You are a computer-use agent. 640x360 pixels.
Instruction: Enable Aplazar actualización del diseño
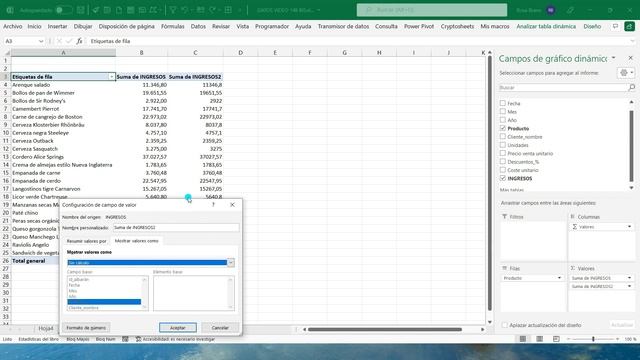[x=504, y=325]
